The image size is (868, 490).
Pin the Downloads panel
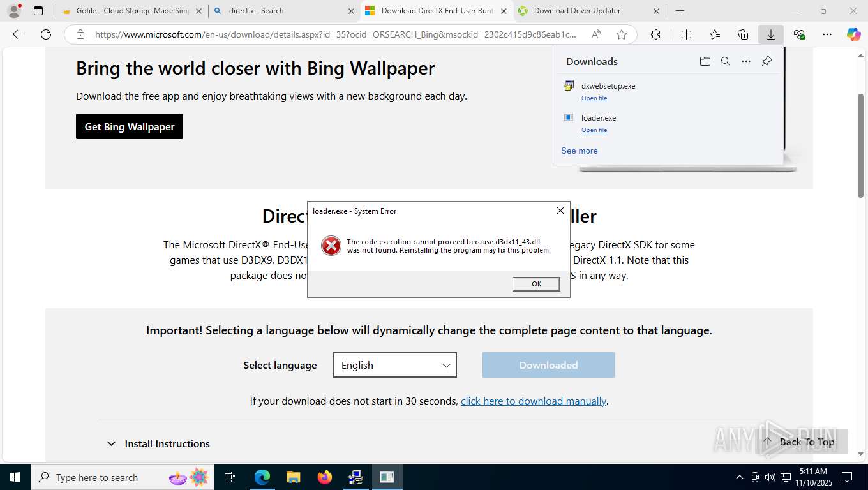[x=767, y=61]
